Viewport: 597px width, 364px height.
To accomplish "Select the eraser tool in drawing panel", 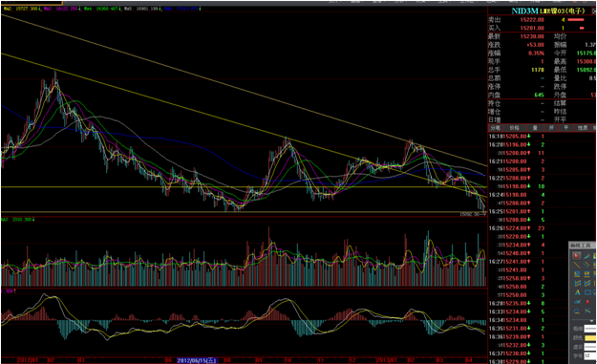I will point(577,310).
